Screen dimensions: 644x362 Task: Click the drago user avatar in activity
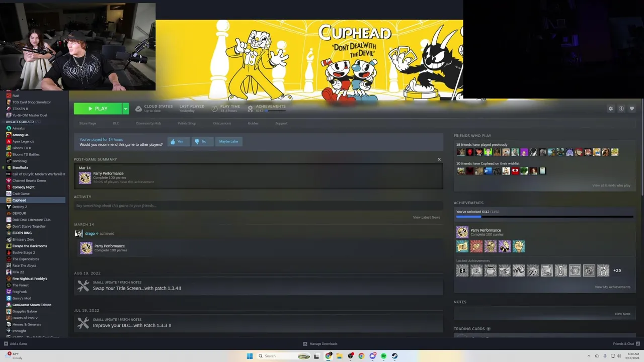[x=78, y=233]
